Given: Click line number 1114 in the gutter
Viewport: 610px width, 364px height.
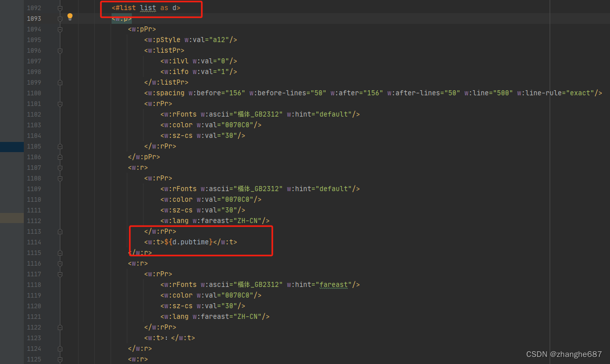Looking at the screenshot, I should coord(34,242).
